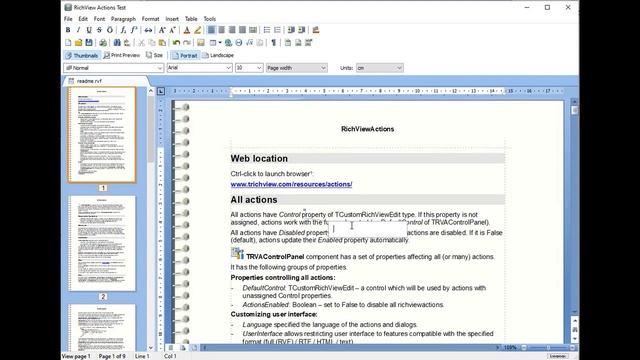Align paragraph to the right
640x360 pixels.
point(232,30)
